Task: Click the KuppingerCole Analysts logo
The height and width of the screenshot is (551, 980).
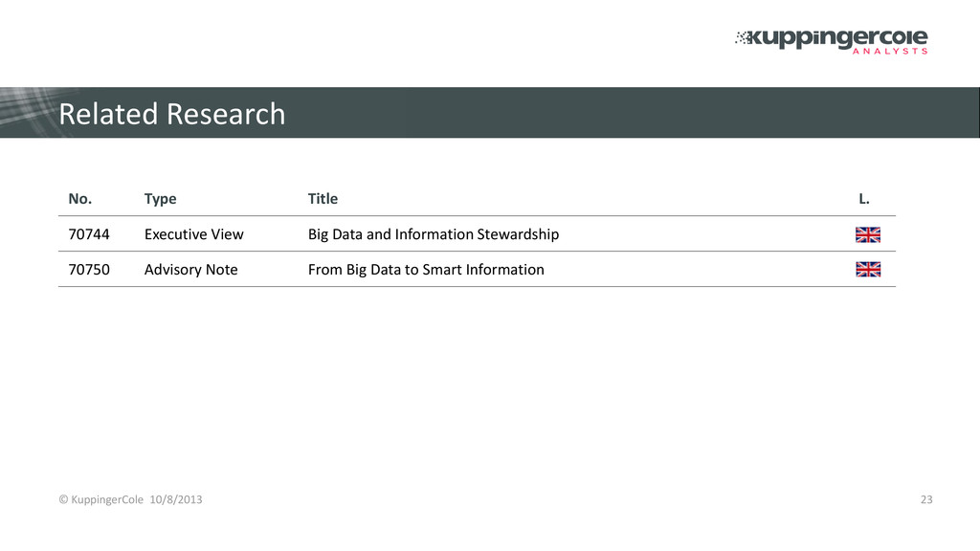Action: point(832,42)
